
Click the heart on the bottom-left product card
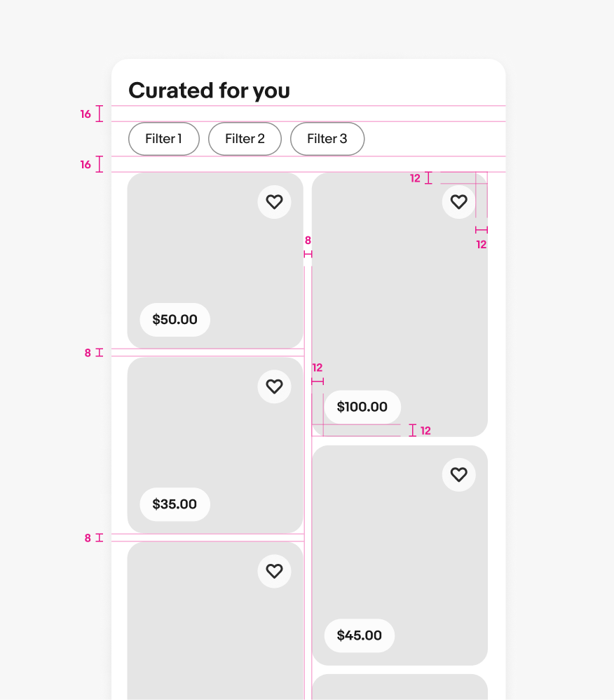[274, 571]
